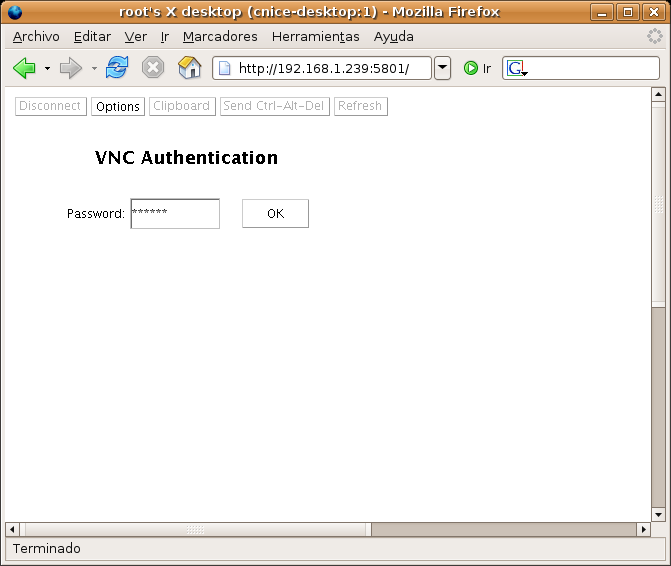Click the Stop loading icon
The height and width of the screenshot is (566, 671).
[152, 68]
